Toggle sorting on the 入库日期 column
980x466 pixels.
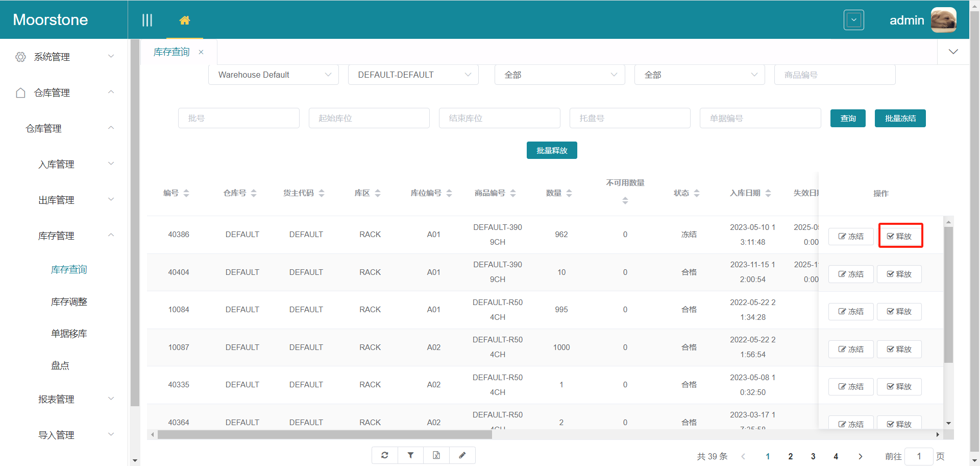coord(769,193)
